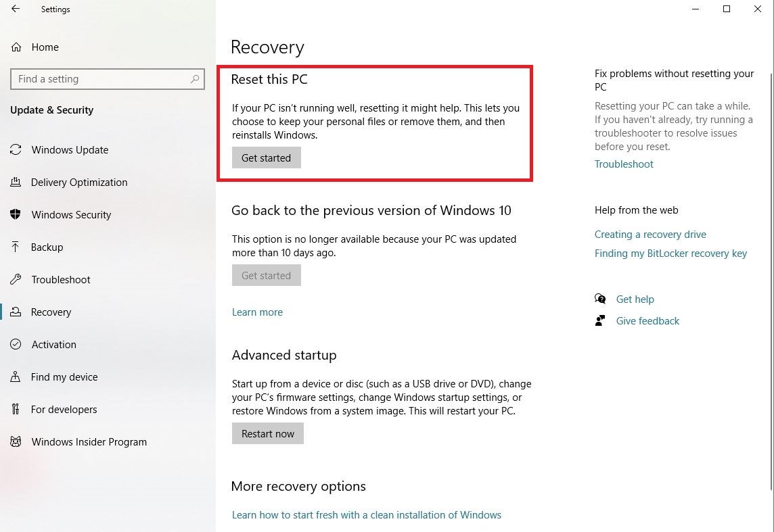This screenshot has width=774, height=532.
Task: Click the Windows Security shield icon
Action: click(x=16, y=215)
